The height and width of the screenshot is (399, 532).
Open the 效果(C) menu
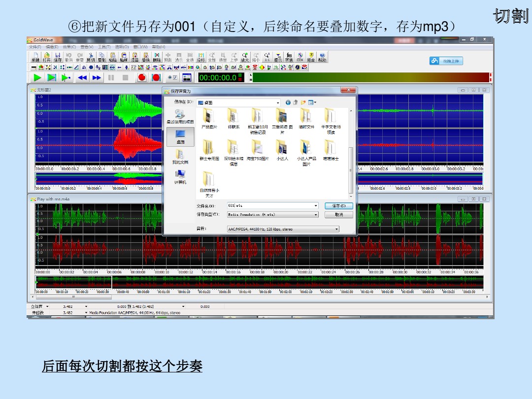point(69,47)
